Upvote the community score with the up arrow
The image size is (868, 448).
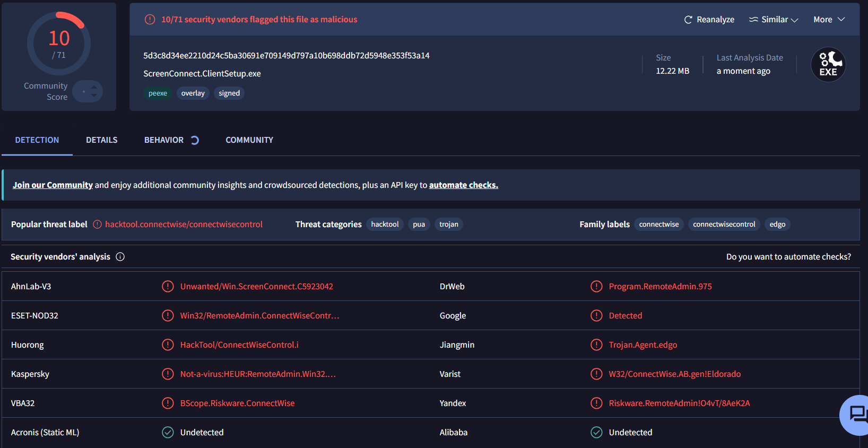(x=94, y=88)
